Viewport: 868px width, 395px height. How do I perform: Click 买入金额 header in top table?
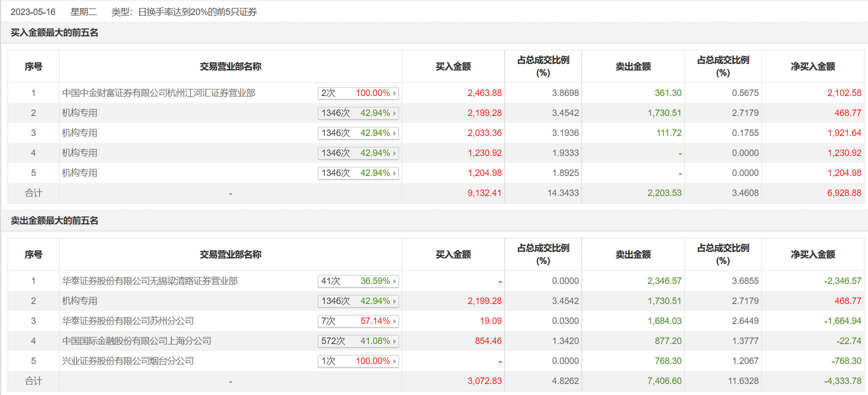click(453, 66)
